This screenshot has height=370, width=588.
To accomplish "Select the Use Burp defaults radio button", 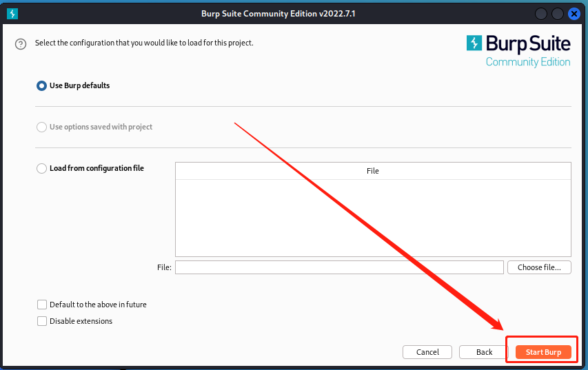I will [x=41, y=86].
